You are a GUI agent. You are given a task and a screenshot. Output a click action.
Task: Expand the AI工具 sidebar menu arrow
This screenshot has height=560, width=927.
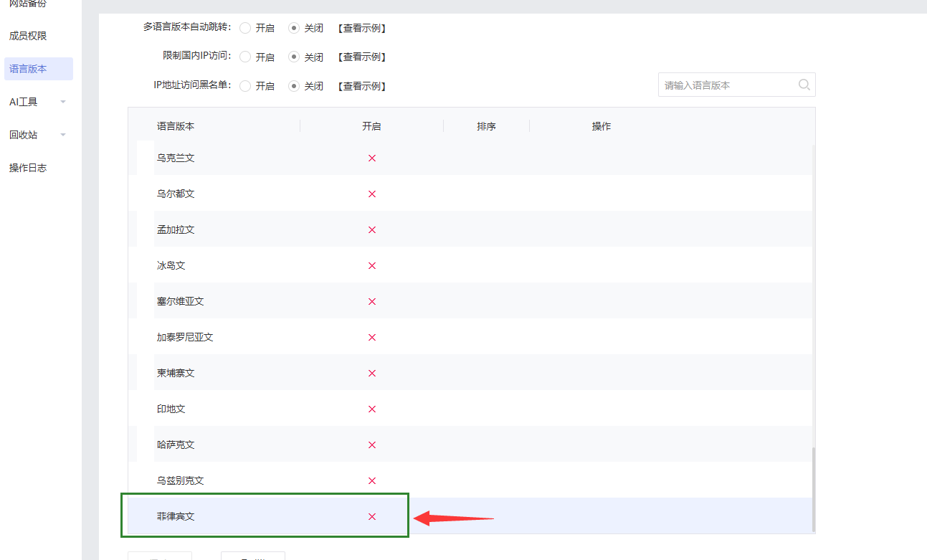click(63, 102)
